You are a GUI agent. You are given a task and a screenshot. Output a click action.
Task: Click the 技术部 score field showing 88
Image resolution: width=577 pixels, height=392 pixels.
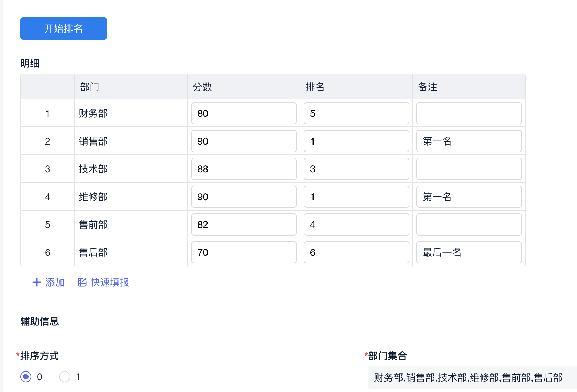244,169
